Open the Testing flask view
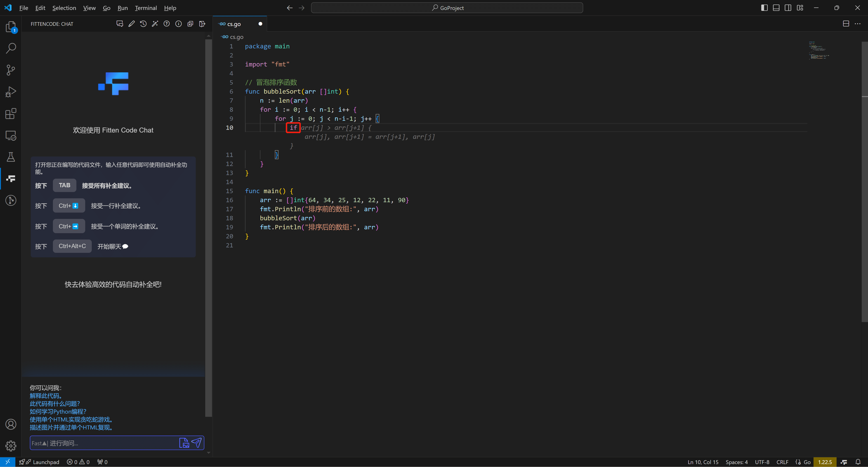The height and width of the screenshot is (467, 868). pos(11,157)
